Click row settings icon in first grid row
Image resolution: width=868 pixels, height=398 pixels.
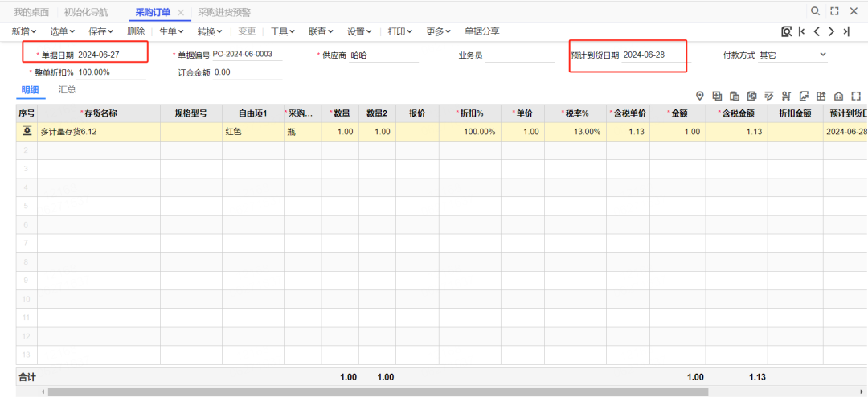click(27, 131)
